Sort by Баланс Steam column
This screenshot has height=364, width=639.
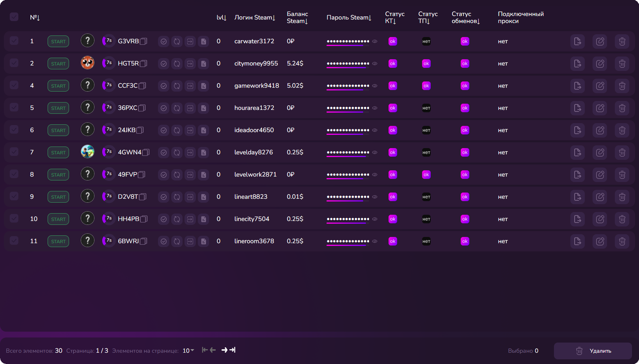click(297, 18)
